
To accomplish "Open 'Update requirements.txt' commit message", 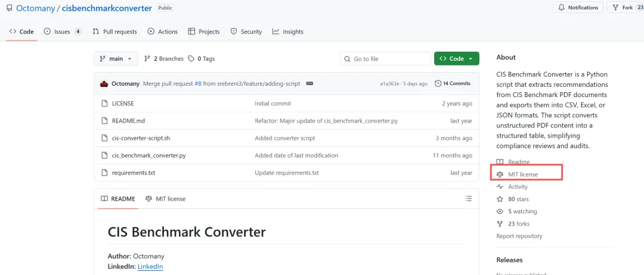I will click(287, 173).
